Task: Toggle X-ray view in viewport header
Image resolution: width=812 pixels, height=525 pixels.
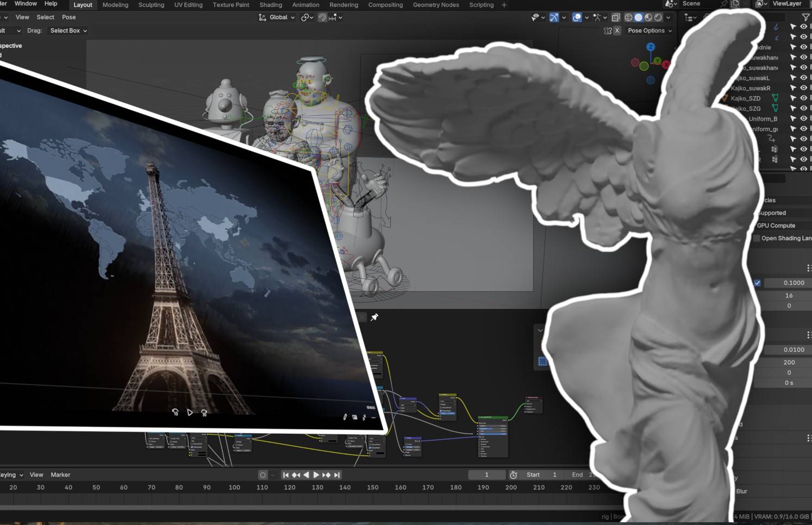Action: [615, 17]
